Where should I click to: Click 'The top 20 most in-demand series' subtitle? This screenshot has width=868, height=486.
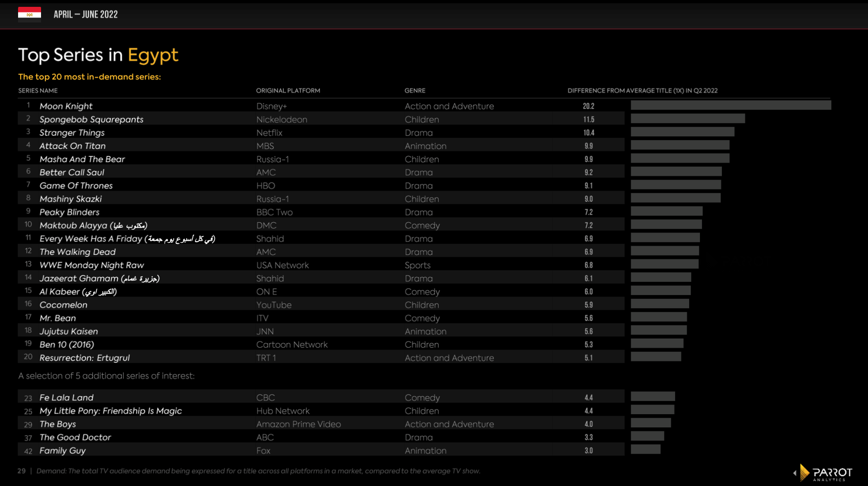pos(89,77)
